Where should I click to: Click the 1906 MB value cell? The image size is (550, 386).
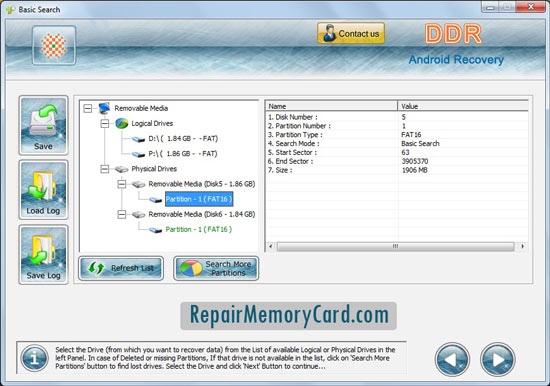coord(415,170)
